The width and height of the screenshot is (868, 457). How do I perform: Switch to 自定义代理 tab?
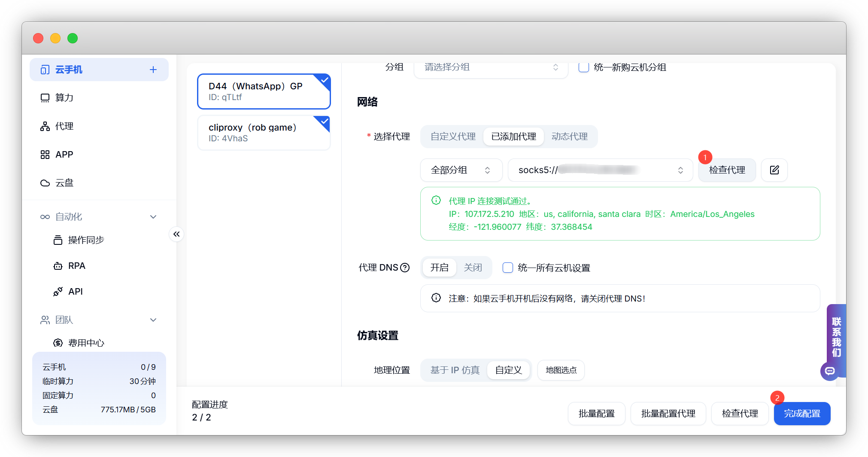453,137
